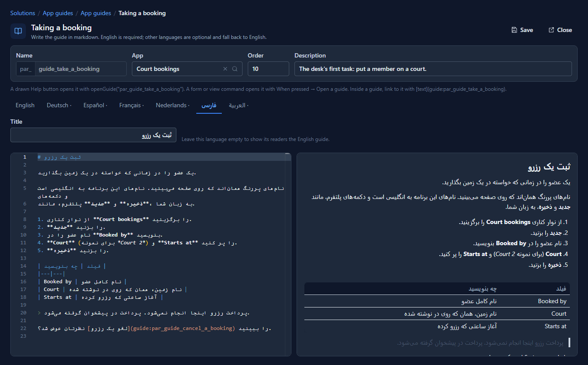Click the Close external-link icon

[x=551, y=30]
